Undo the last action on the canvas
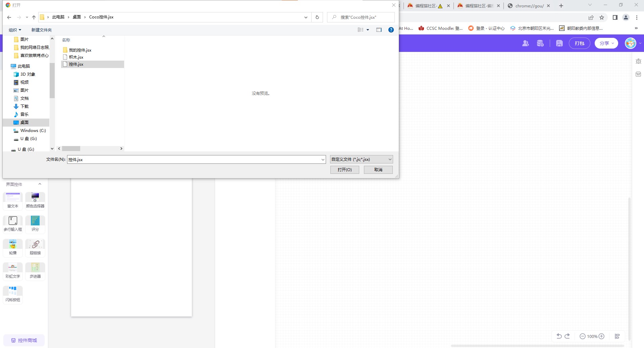Viewport: 644px width, 348px height. (559, 336)
